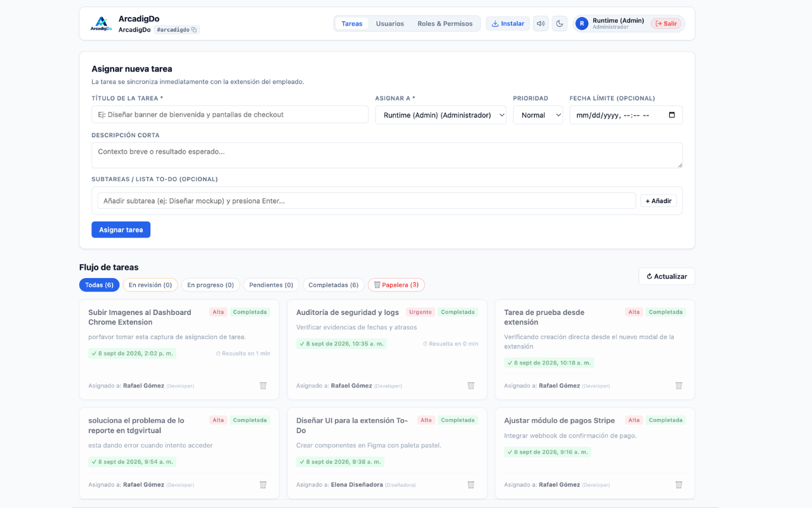Click the 8 sept de 2026, 10:35 a. m. date
This screenshot has width=812, height=508.
click(341, 344)
